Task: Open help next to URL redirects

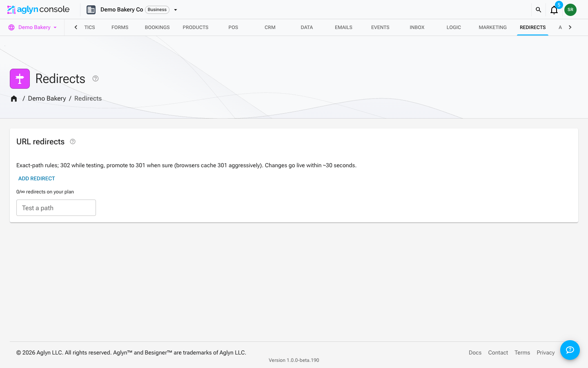Action: point(73,141)
